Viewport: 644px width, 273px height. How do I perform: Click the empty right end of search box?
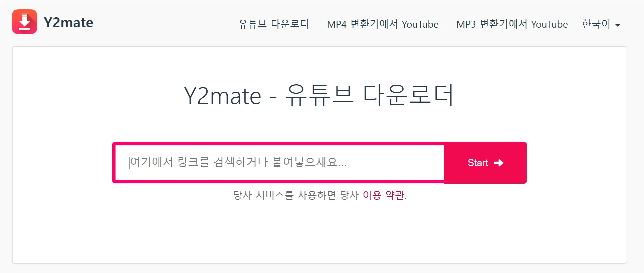[x=401, y=163]
